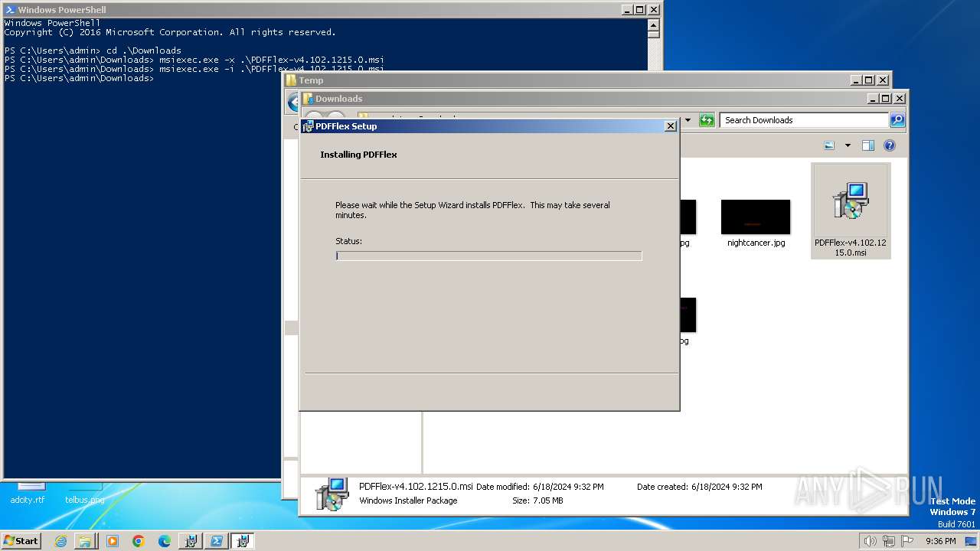Click the refresh icon in Downloads window

(707, 120)
